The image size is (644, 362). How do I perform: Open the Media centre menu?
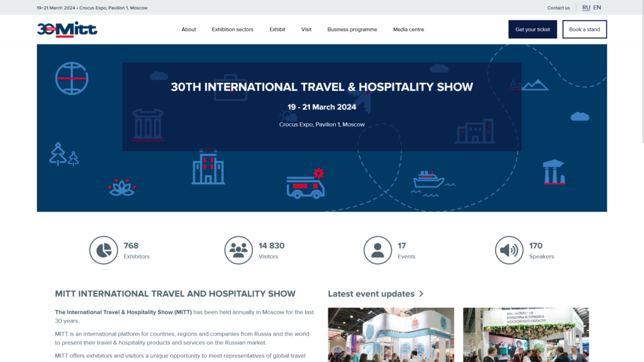coord(408,30)
